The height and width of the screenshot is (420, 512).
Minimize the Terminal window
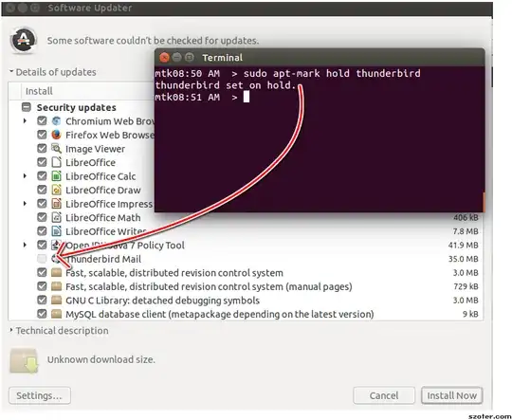click(176, 58)
